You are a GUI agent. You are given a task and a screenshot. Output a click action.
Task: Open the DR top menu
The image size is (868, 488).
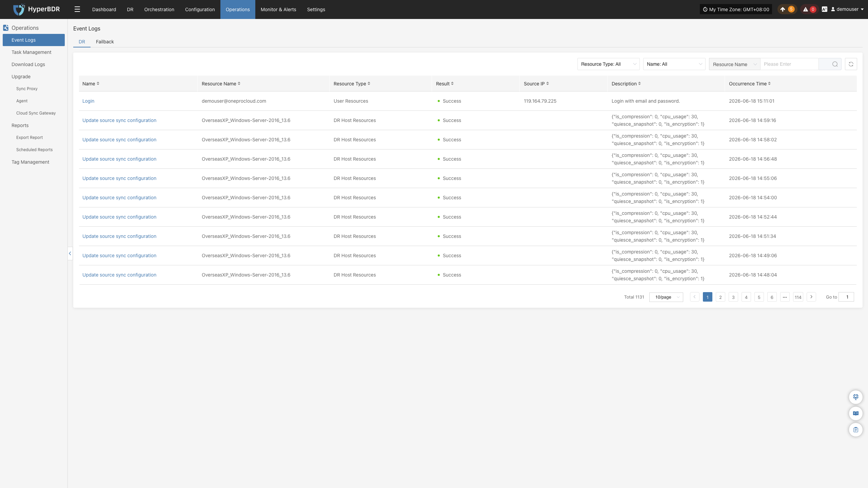(x=130, y=9)
